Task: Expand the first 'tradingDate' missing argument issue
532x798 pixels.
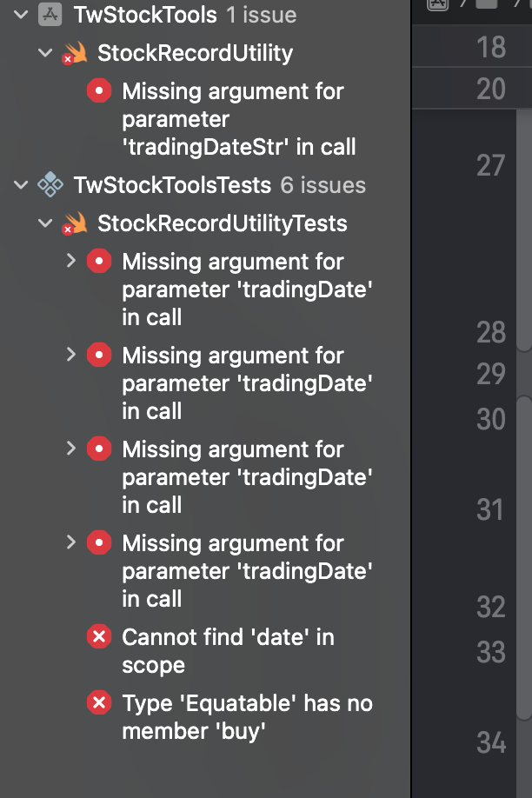Action: pos(71,261)
